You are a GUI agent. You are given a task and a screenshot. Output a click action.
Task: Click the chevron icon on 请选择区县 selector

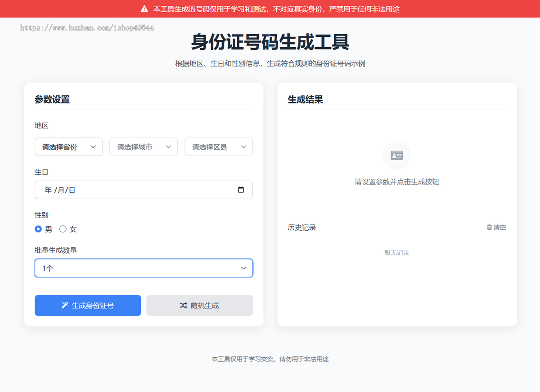[x=243, y=147]
